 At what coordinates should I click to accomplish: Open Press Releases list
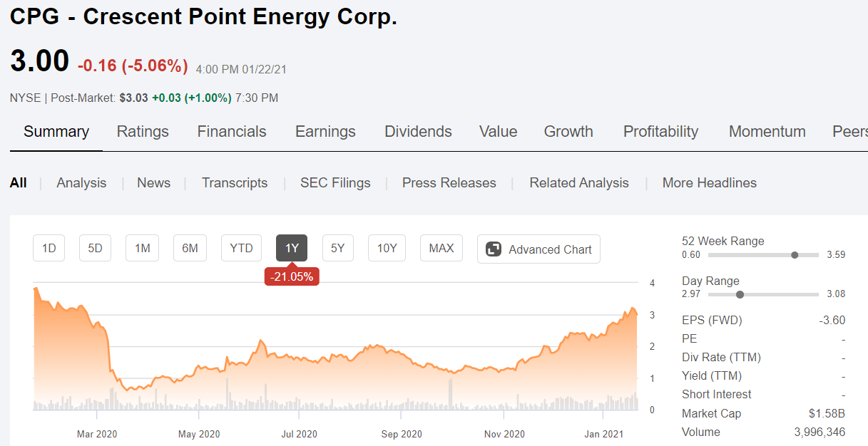pos(449,182)
